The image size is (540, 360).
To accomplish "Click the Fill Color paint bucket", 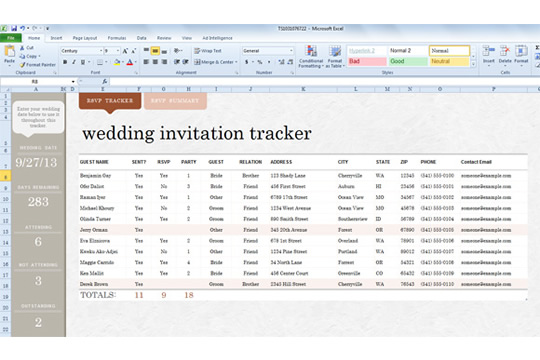I will 117,62.
